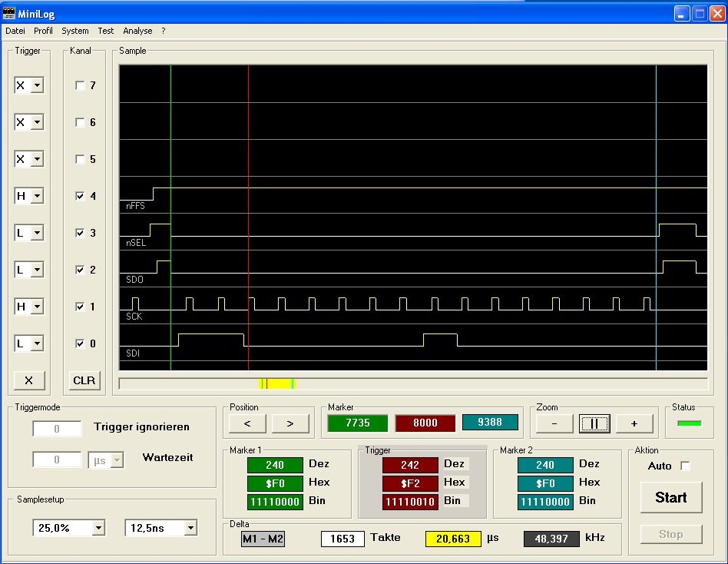Open the Datei menu
The image size is (728, 564).
(15, 31)
